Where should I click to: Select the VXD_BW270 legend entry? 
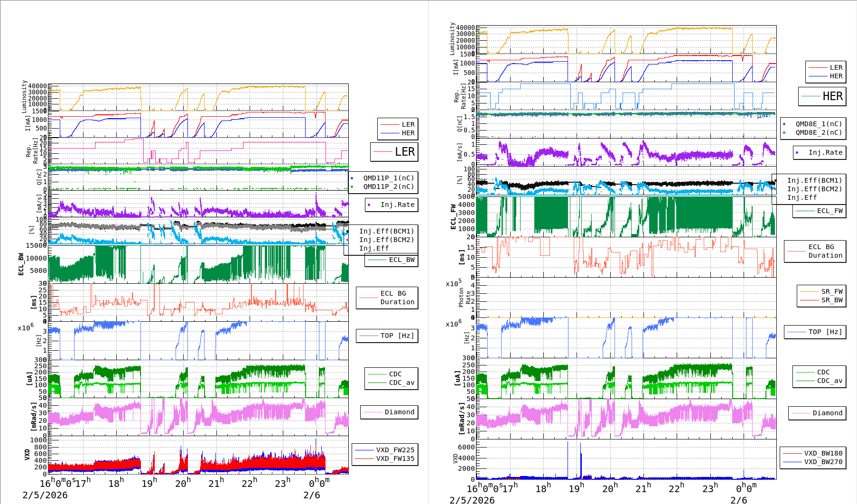pyautogui.click(x=812, y=462)
